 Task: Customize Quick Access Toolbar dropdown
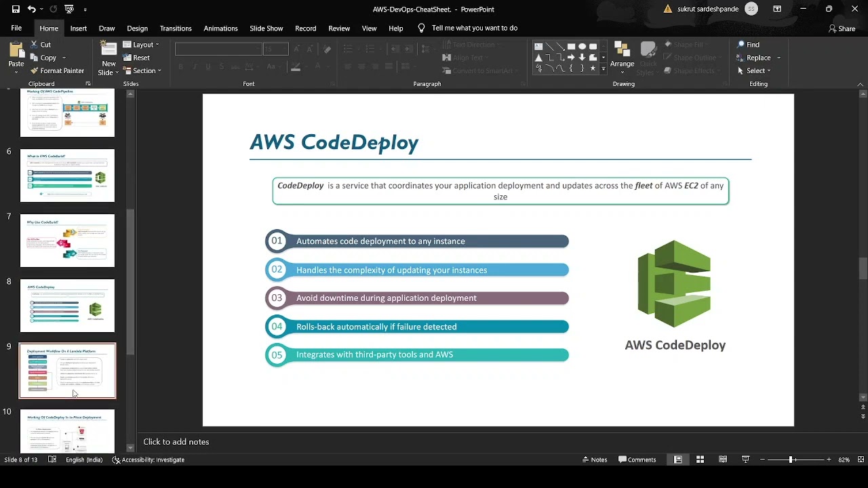pos(85,9)
